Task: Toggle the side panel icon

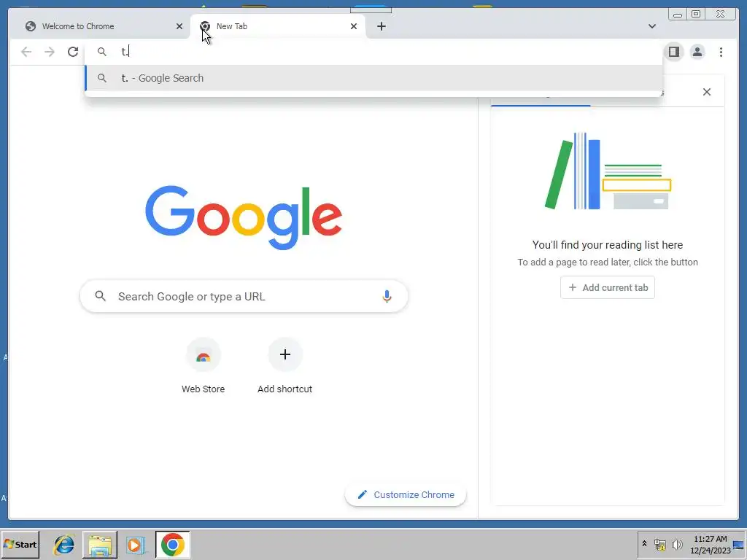Action: [x=673, y=52]
